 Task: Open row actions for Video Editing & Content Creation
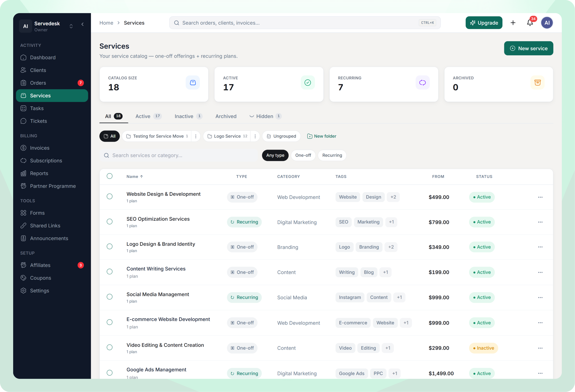pos(540,348)
